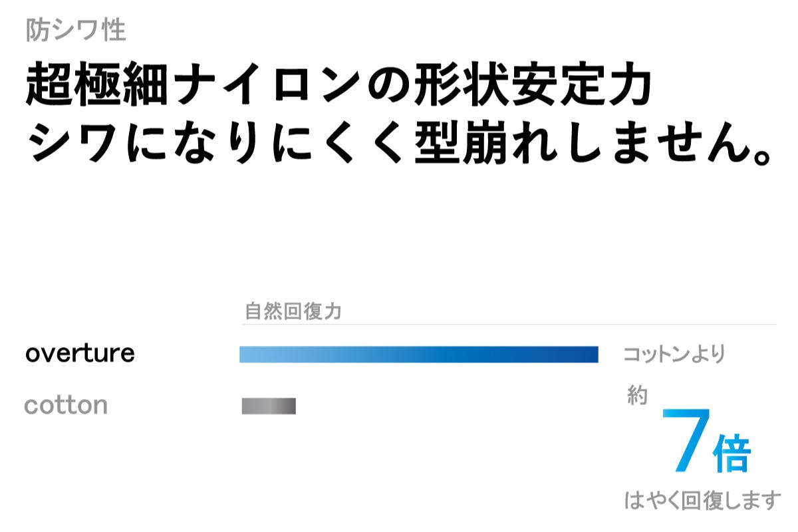Click the blue 倍 character
Viewport: 798px width, 532px height.
pos(731,454)
